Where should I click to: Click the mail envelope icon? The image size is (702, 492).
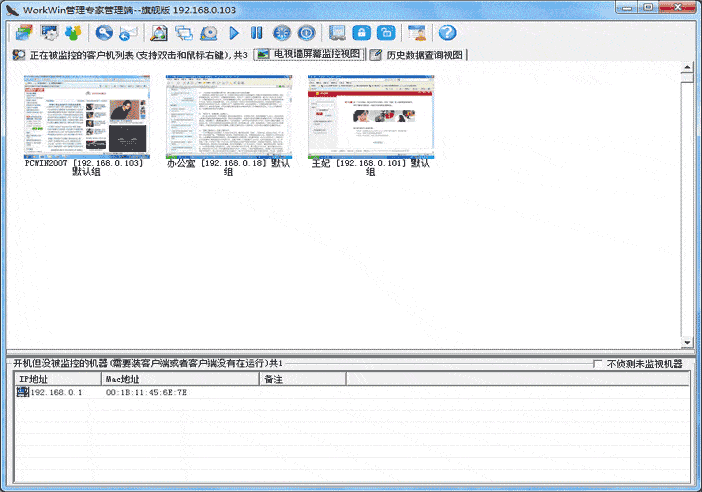point(129,33)
